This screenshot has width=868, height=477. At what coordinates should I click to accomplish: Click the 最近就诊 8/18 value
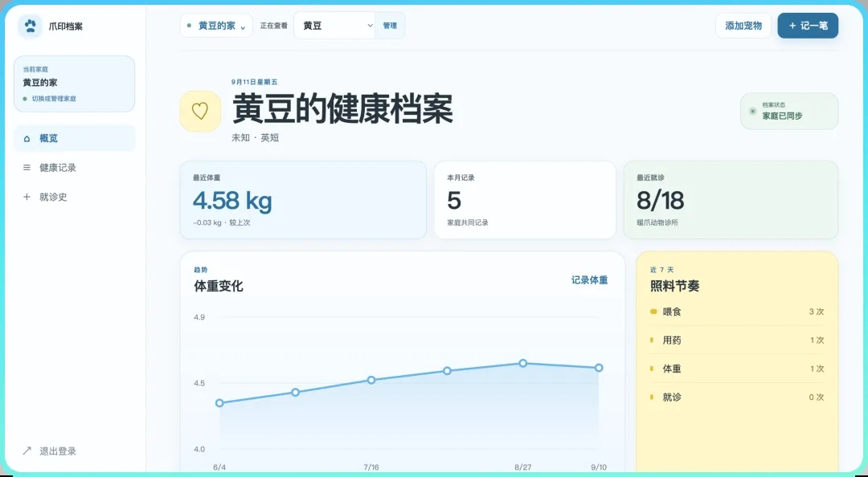click(660, 200)
